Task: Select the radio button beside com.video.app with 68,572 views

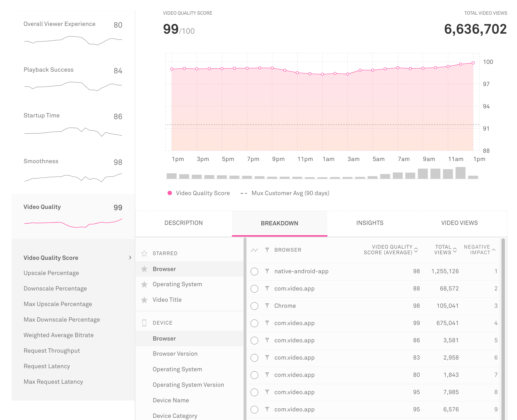Action: coord(254,289)
